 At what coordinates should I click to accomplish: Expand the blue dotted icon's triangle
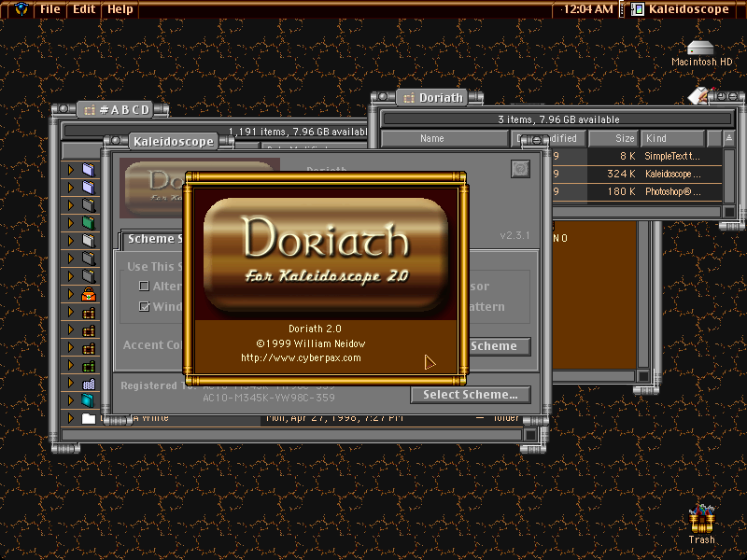point(71,384)
